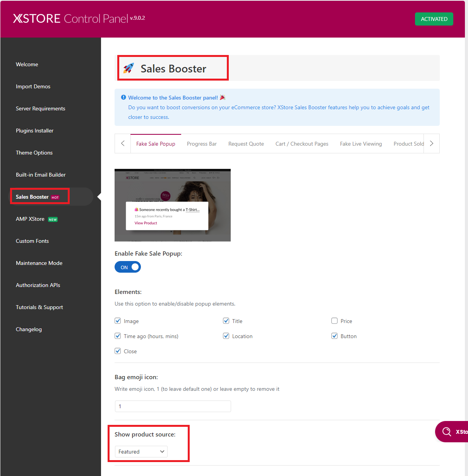Viewport: 468px width, 476px height.
Task: Uncheck the Time ago (hours, mins) checkbox
Action: 118,336
